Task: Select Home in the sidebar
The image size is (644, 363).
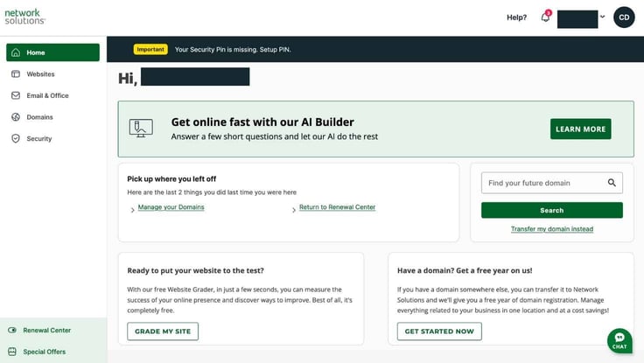Action: (x=52, y=52)
